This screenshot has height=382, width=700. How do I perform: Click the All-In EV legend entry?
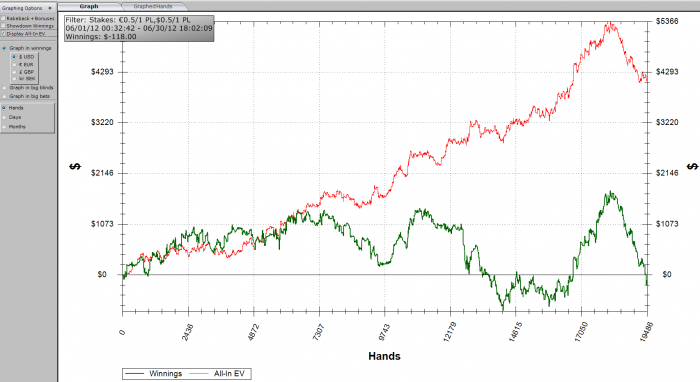tap(218, 374)
